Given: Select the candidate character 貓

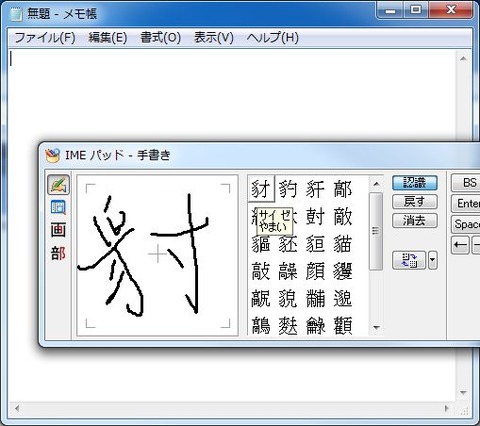Looking at the screenshot, I should tap(343, 244).
